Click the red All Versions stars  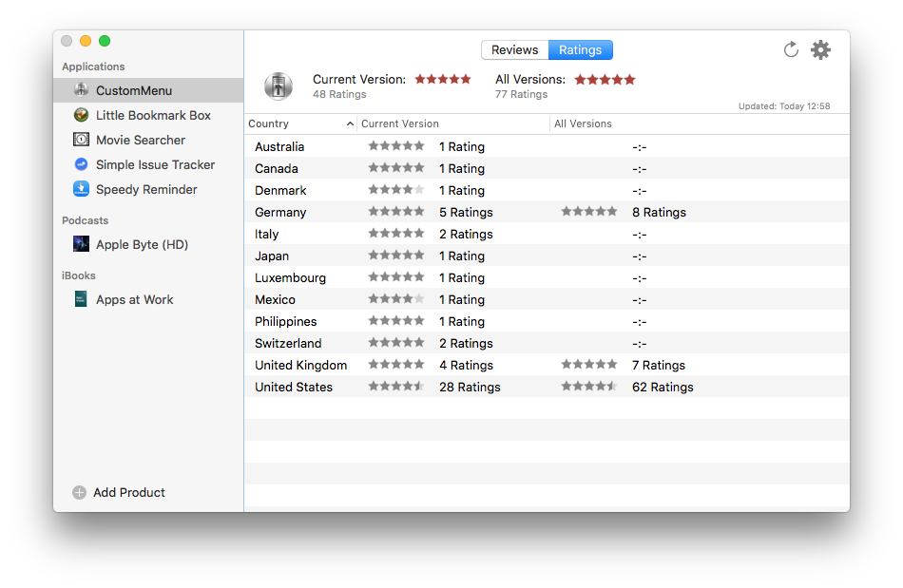coord(605,80)
